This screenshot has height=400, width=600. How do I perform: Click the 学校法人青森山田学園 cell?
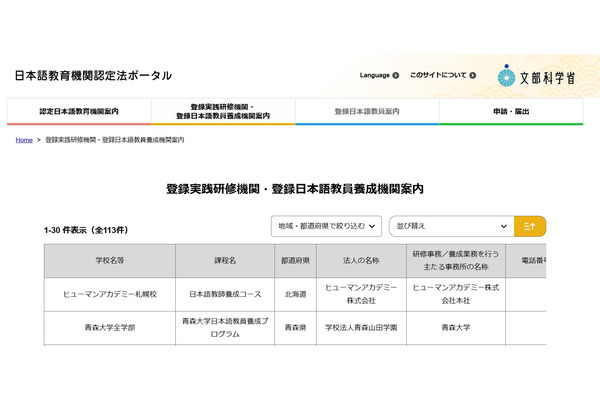coord(361,328)
